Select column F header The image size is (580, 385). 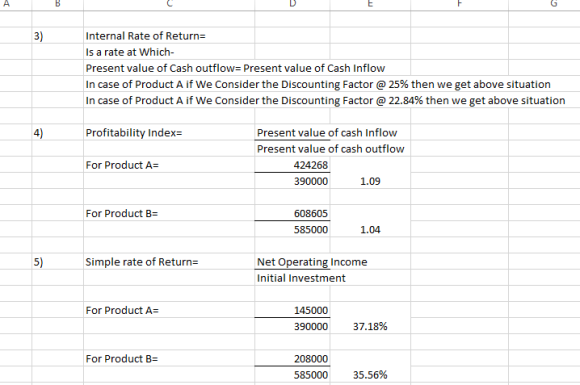[x=459, y=5]
